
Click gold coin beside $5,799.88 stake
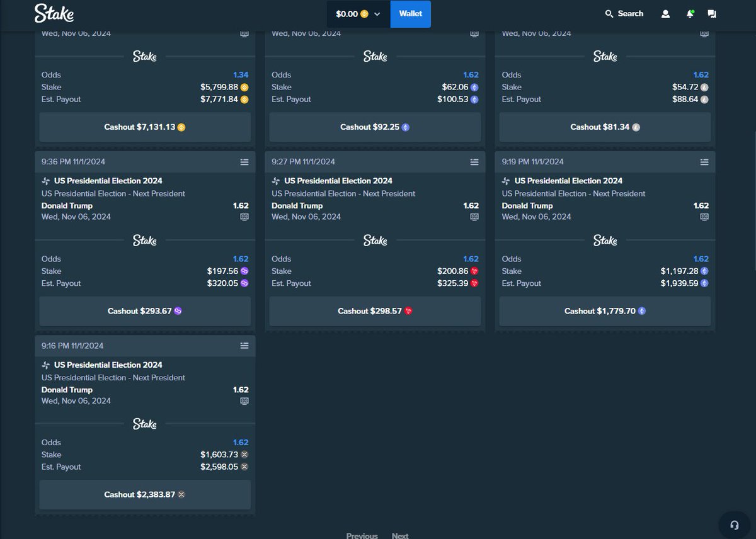[244, 87]
